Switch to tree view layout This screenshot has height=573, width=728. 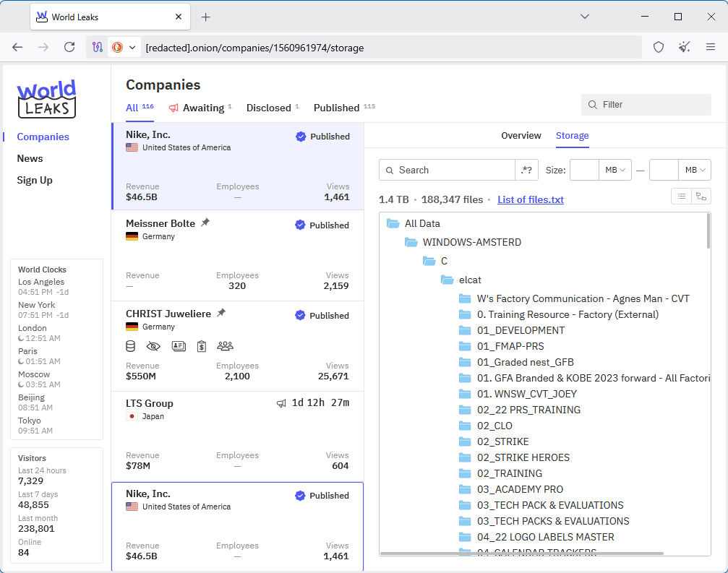coord(701,196)
